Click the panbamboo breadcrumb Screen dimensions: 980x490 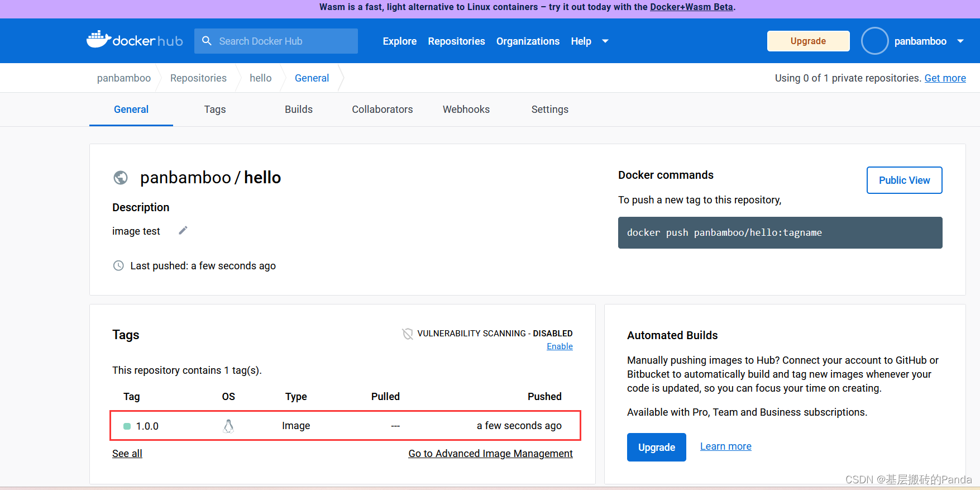pyautogui.click(x=124, y=78)
